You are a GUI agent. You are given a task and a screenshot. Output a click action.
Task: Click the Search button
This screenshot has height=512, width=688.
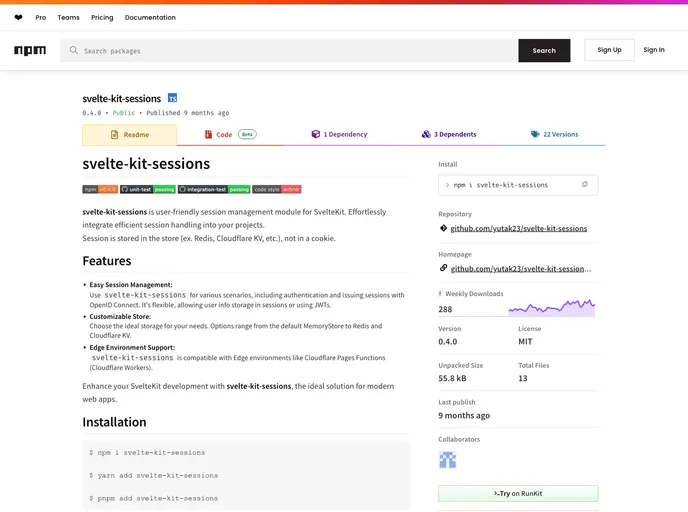(544, 50)
